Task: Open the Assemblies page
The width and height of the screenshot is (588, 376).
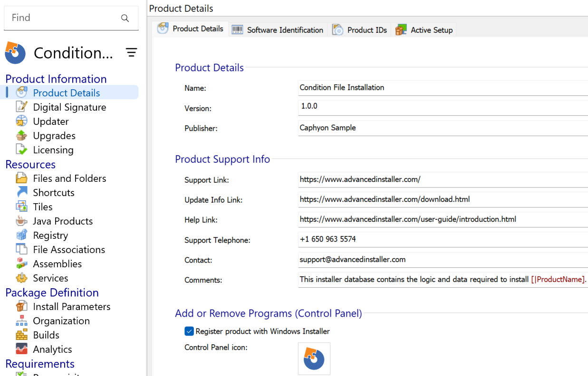Action: (x=57, y=263)
